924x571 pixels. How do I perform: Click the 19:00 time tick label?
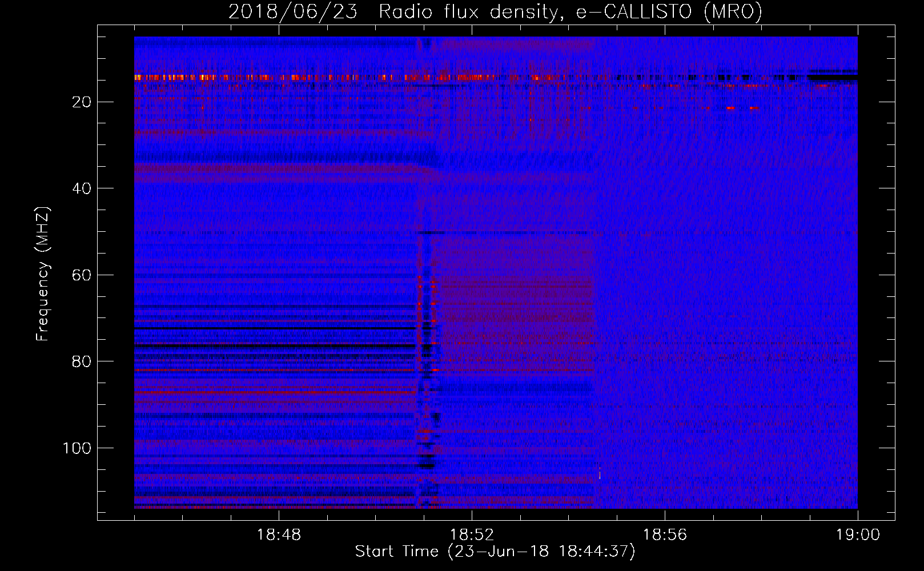(858, 535)
